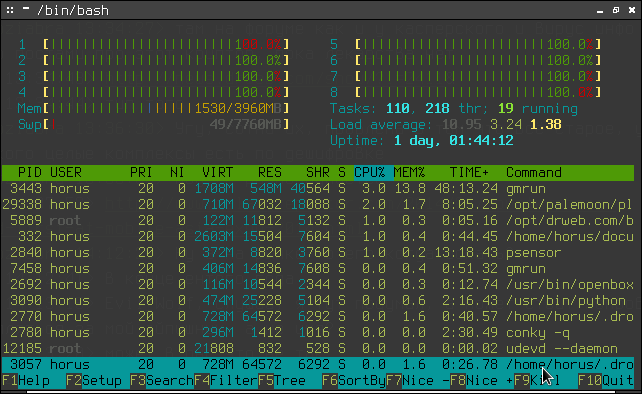This screenshot has width=642, height=394.
Task: Click F10 Quit in footer
Action: click(606, 380)
